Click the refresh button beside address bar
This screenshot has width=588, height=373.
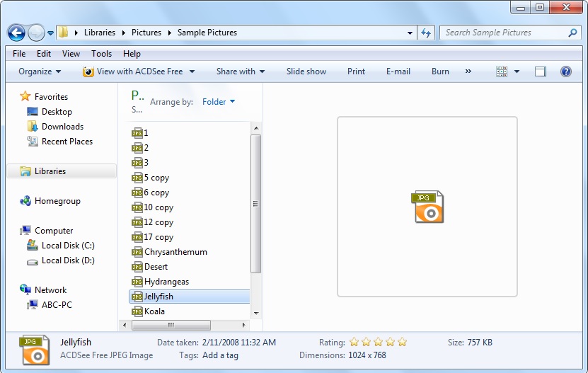coord(426,33)
